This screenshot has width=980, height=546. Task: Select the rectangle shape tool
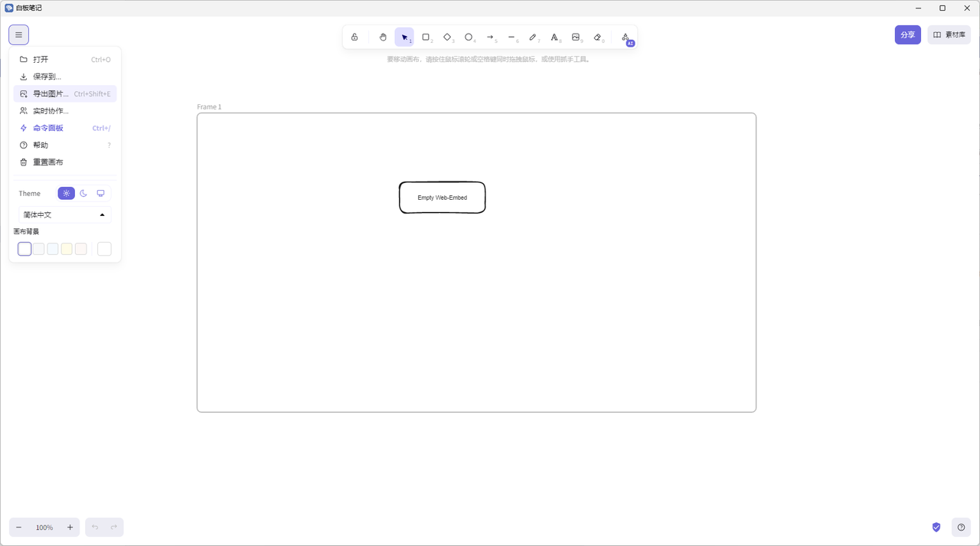[426, 37]
